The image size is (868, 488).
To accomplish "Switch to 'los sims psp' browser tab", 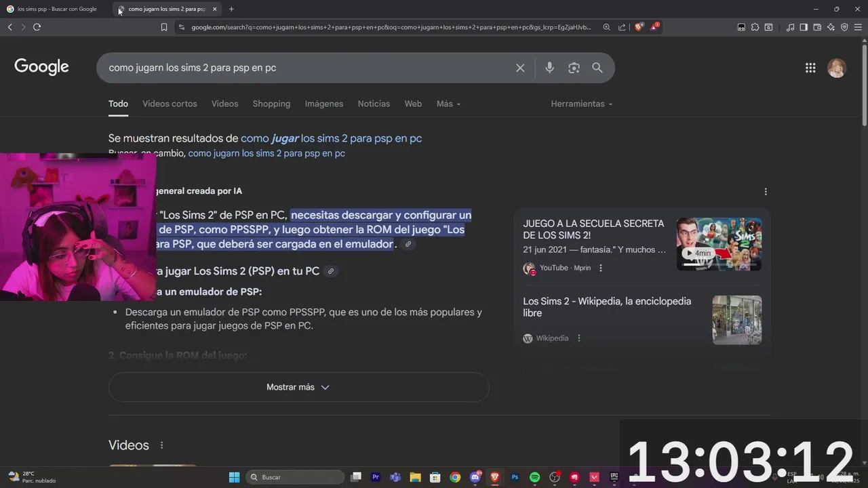I will coord(56,9).
